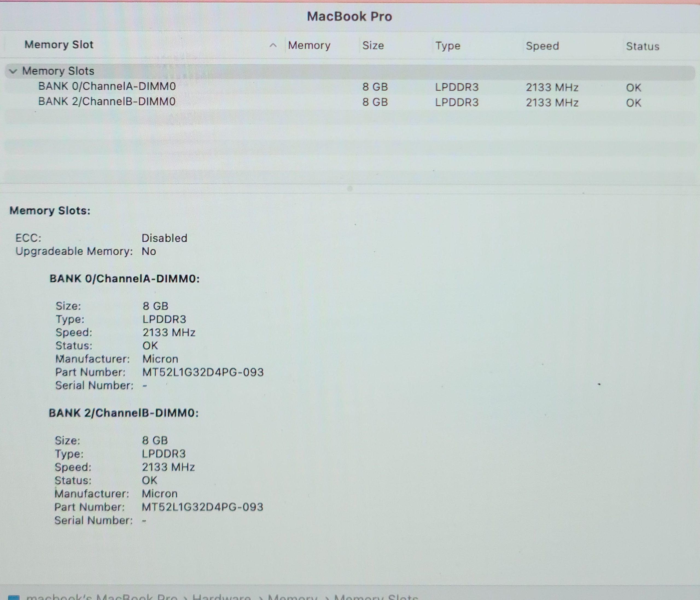Sort list by Speed column header
This screenshot has height=600, width=700.
(x=542, y=46)
